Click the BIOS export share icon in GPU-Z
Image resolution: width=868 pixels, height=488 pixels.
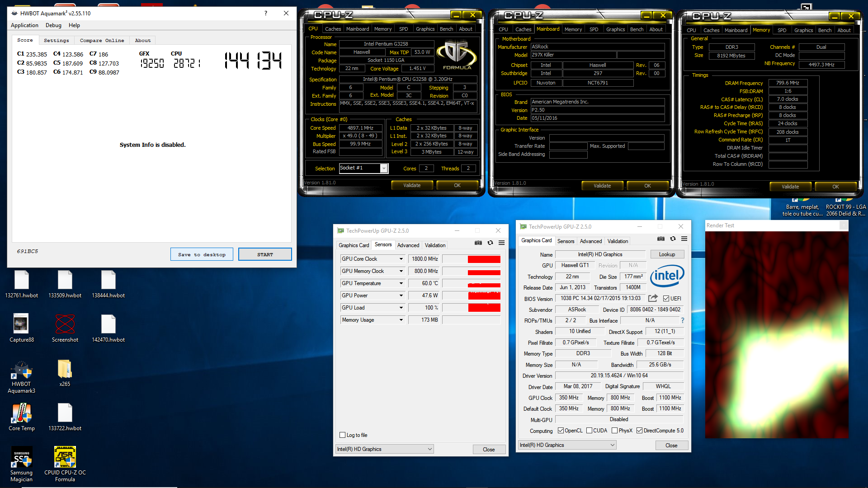pos(653,298)
